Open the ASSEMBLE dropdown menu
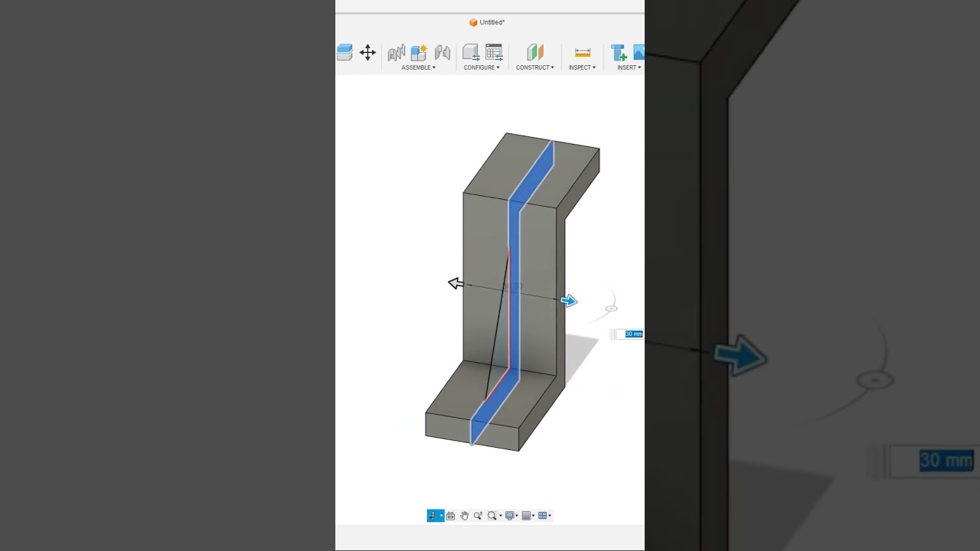Image resolution: width=980 pixels, height=551 pixels. pyautogui.click(x=419, y=67)
